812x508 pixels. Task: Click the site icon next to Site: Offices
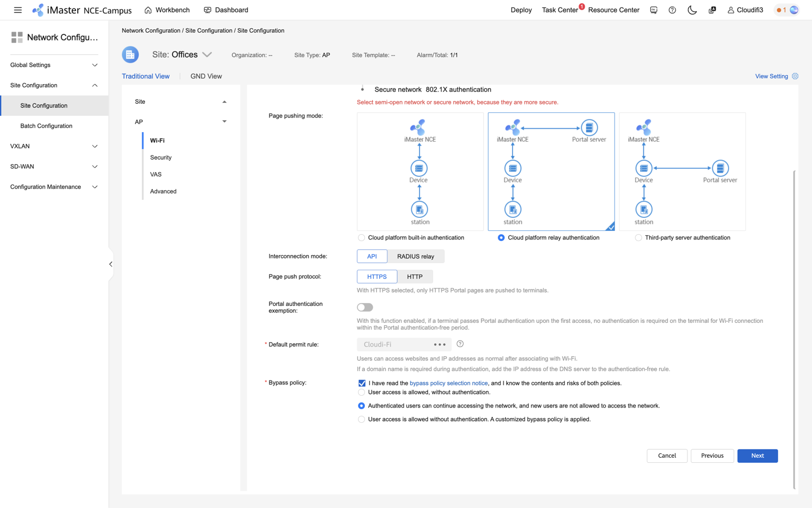click(x=130, y=54)
